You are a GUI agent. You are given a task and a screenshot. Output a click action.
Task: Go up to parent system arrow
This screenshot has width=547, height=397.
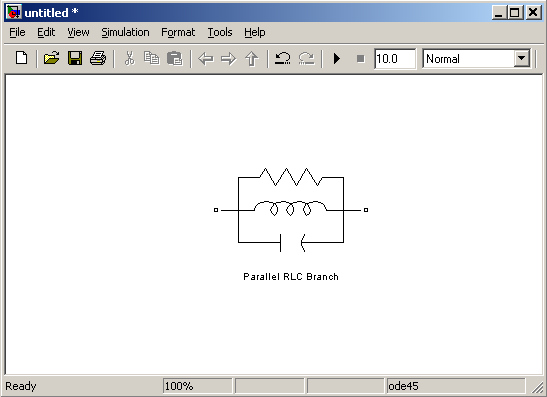pyautogui.click(x=252, y=58)
